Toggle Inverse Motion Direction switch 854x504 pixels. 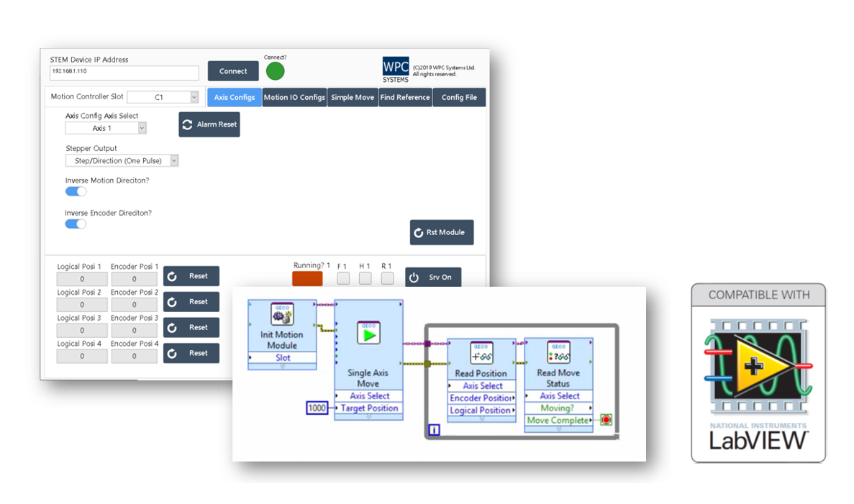[76, 191]
